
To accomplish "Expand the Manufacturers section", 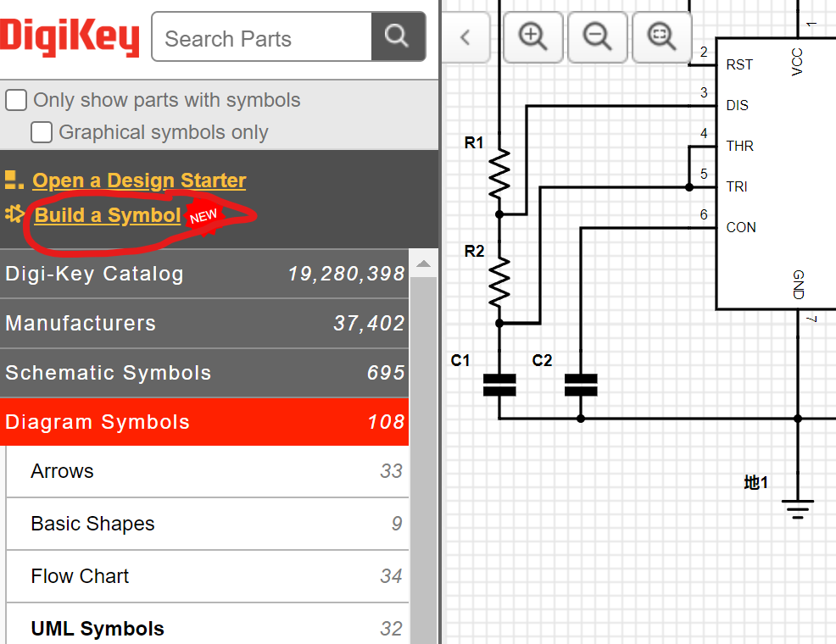I will 204,323.
